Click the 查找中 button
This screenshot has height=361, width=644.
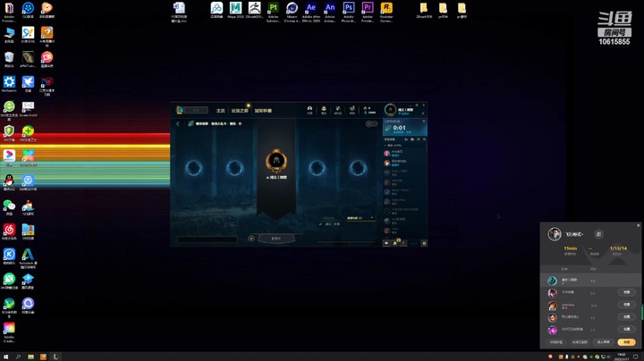tap(276, 239)
